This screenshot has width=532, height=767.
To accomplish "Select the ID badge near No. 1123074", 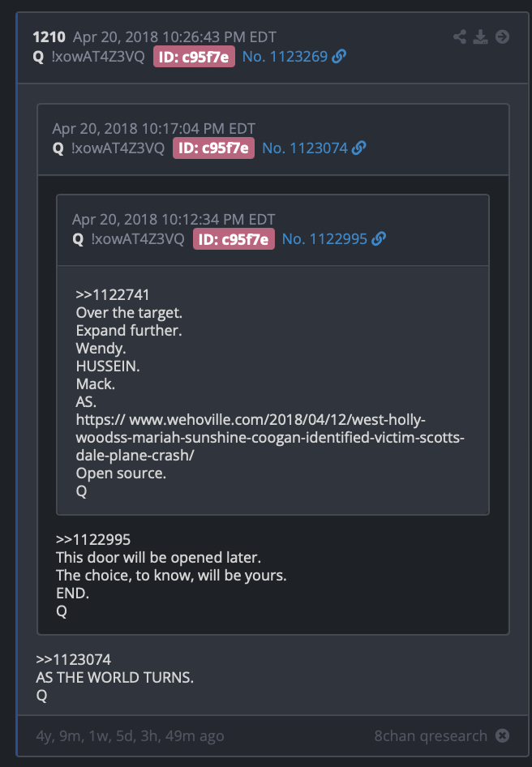I will click(x=213, y=148).
